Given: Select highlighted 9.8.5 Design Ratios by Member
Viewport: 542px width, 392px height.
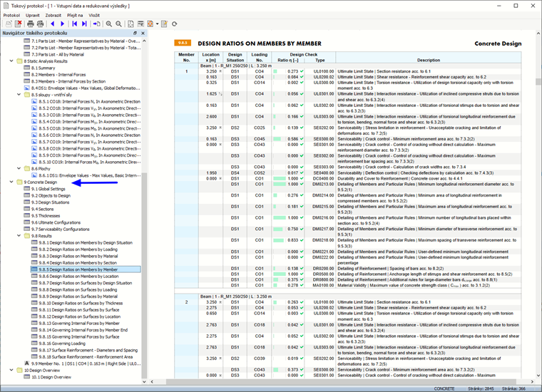Looking at the screenshot, I should click(x=86, y=269).
